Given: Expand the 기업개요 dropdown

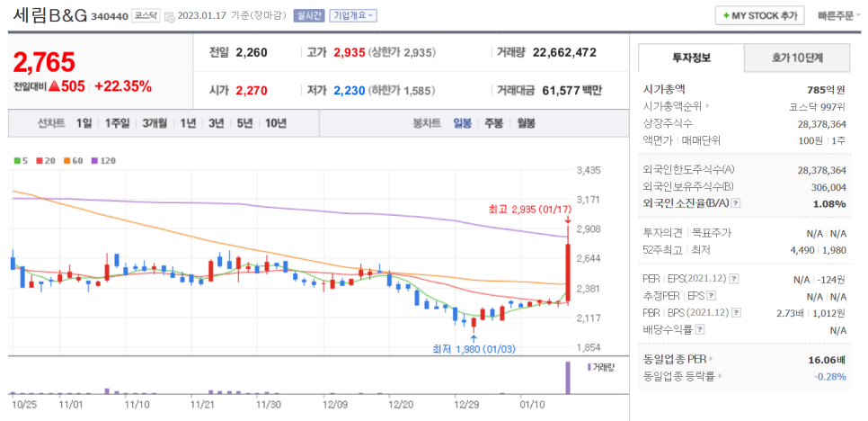Looking at the screenshot, I should point(352,16).
